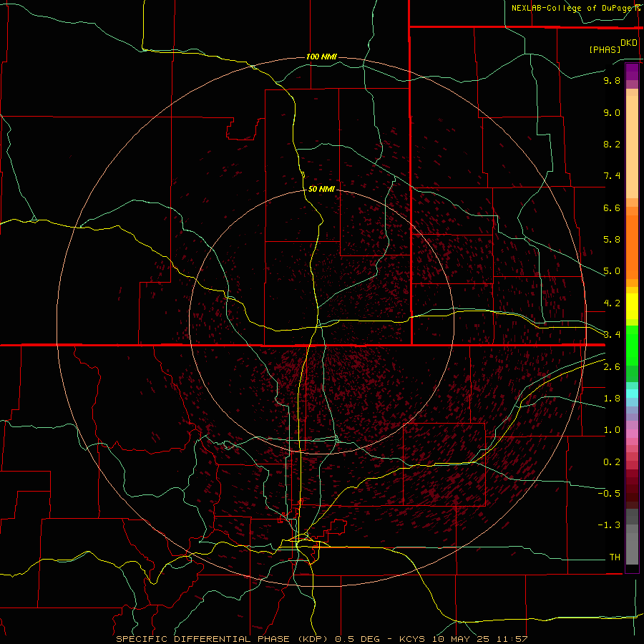The width and height of the screenshot is (644, 644).
Task: Click the KCYS station identifier in caption
Action: point(413,639)
